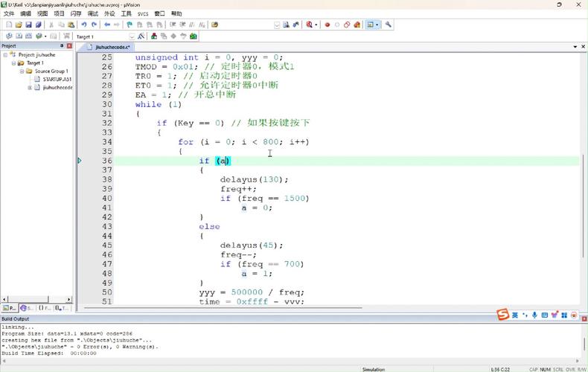Viewport: 588px width, 372px height.
Task: Click the Open file folder icon
Action: tap(19, 25)
